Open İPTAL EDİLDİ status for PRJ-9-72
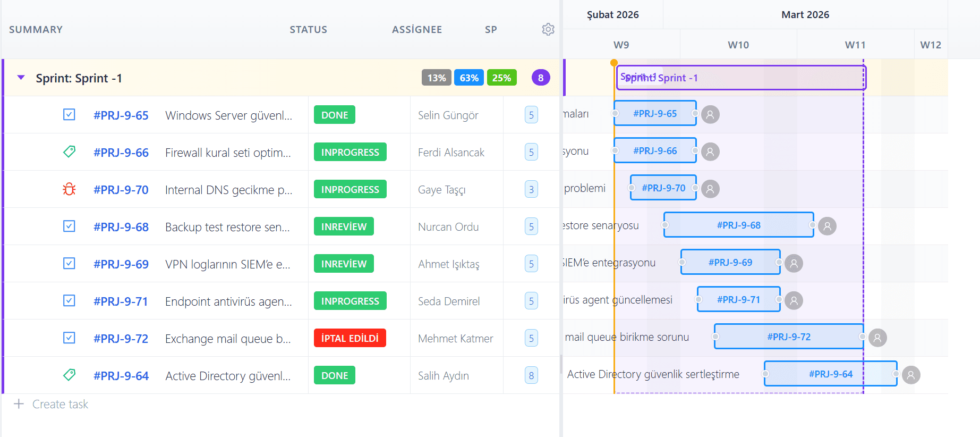Image resolution: width=980 pixels, height=437 pixels. coord(350,338)
